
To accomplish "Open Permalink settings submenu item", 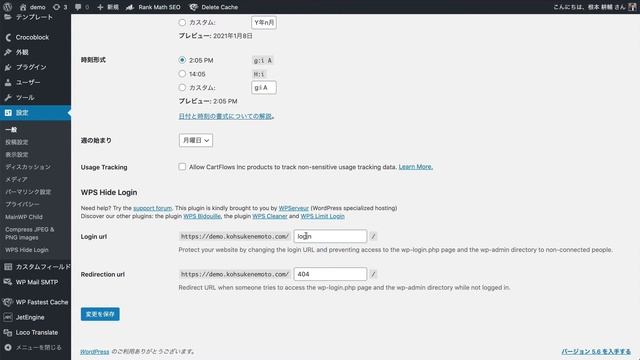I will pyautogui.click(x=28, y=192).
